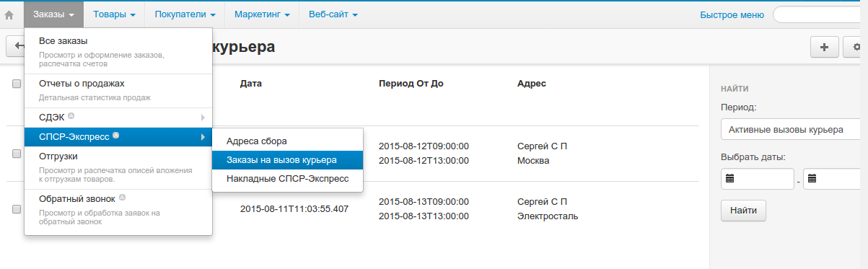Click the info badge next to СДЭК
The height and width of the screenshot is (269, 868).
71,115
